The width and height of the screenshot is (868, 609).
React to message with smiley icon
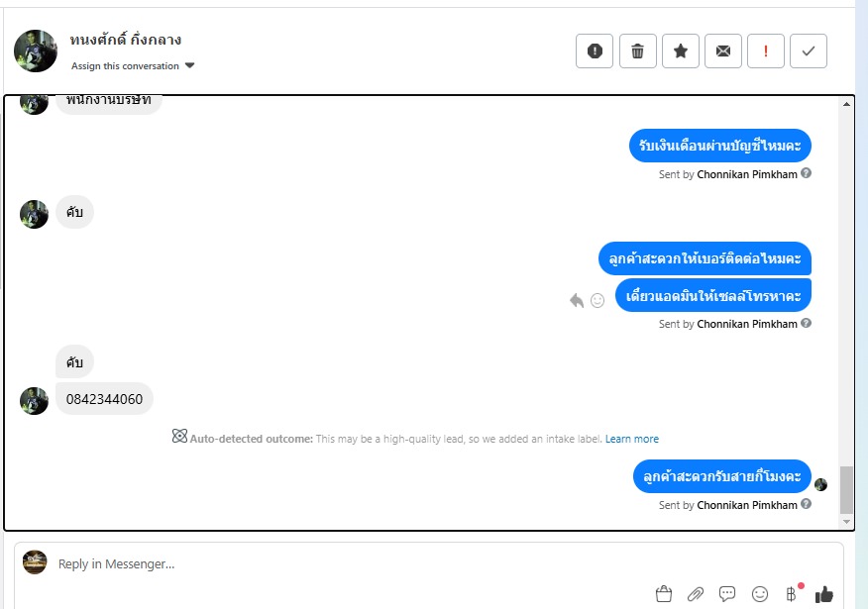[597, 300]
